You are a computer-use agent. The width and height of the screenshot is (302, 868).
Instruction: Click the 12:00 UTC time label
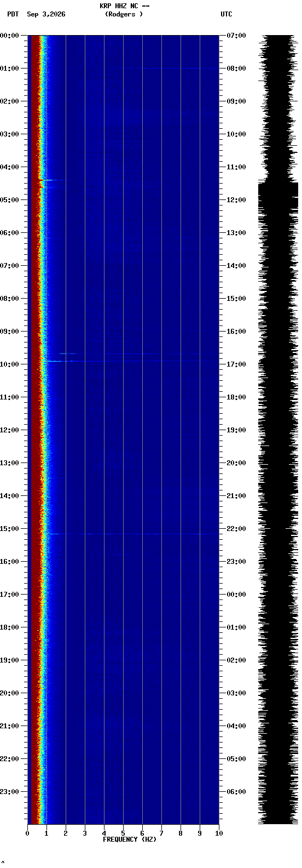[236, 200]
